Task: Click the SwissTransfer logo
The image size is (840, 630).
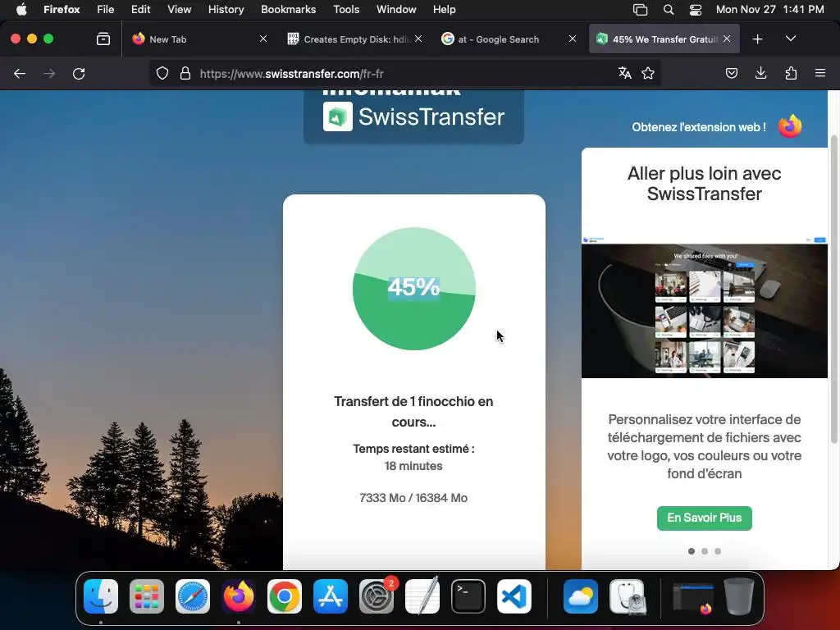Action: 413,116
